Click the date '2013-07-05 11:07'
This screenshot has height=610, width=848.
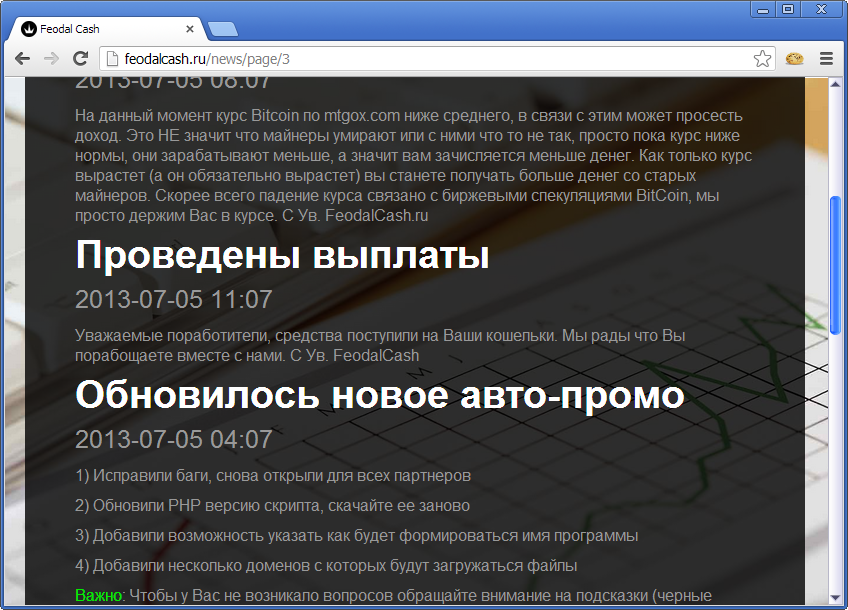pos(174,300)
